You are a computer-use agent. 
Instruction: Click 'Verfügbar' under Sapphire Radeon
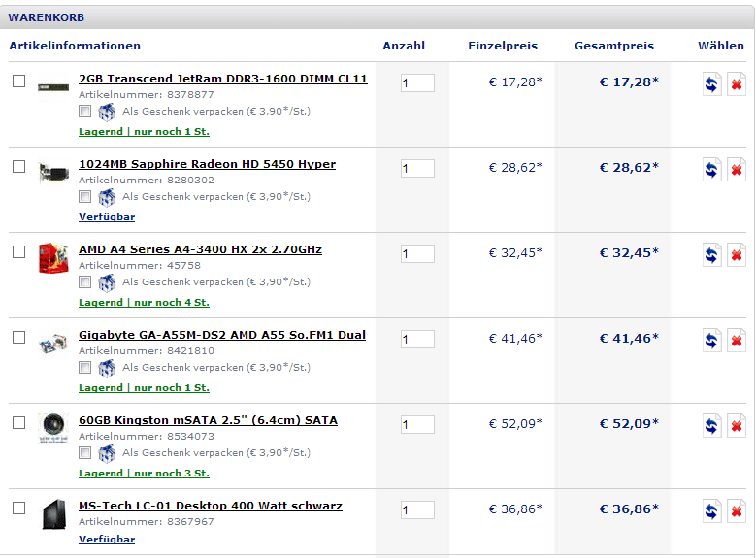pos(107,217)
